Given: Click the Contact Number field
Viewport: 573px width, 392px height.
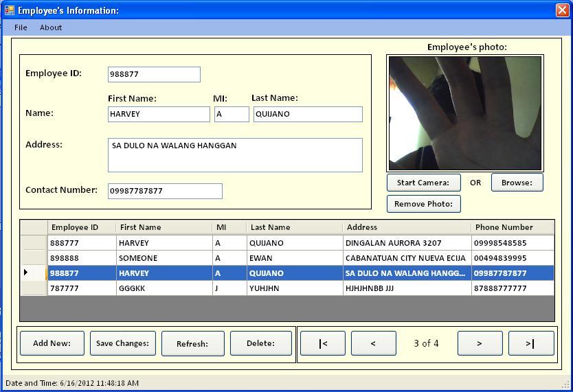Looking at the screenshot, I should [165, 191].
